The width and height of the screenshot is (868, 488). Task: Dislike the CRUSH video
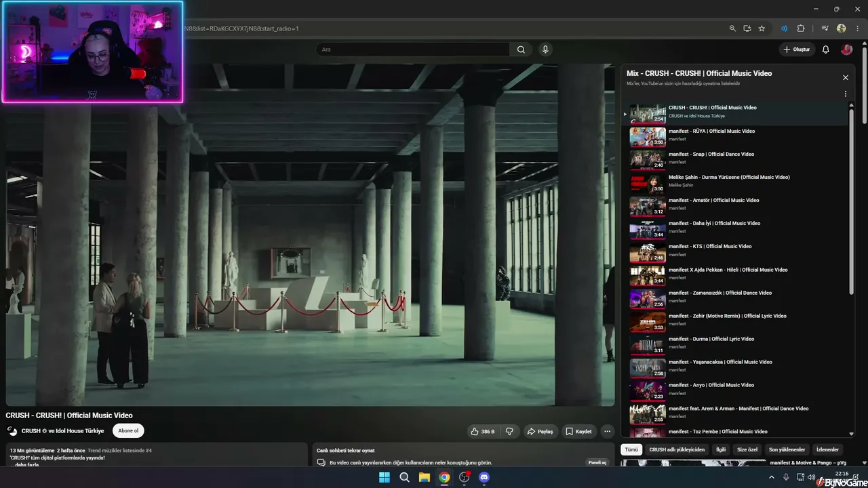coord(510,431)
